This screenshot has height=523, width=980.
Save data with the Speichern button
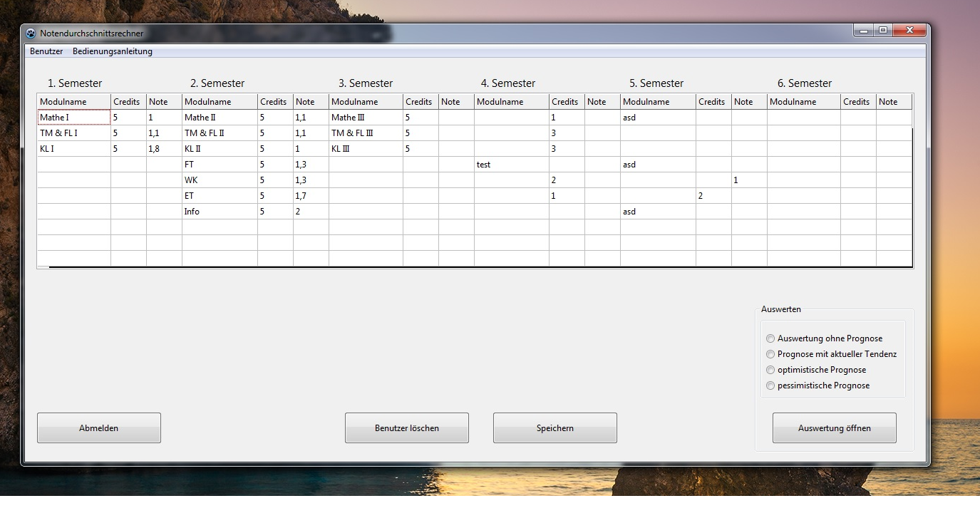click(x=555, y=428)
